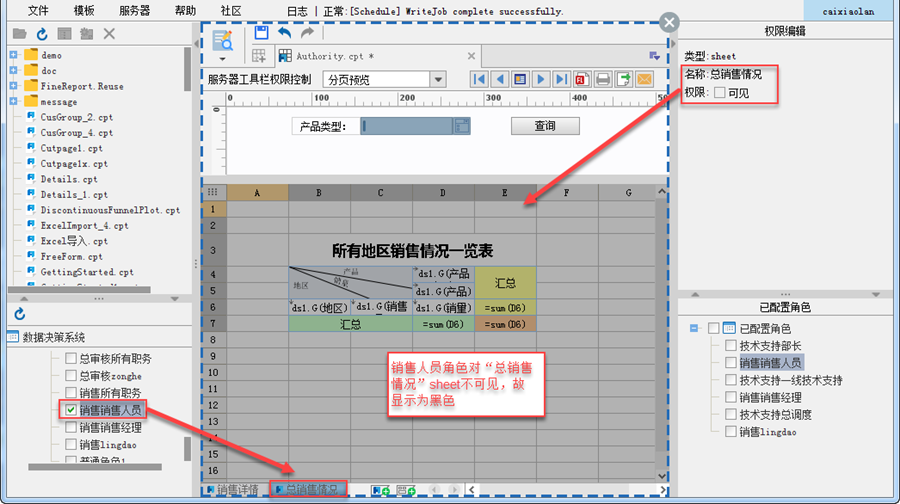Open the 分页预览 preview mode dropdown
Screen dimensions: 900x504
tap(438, 79)
